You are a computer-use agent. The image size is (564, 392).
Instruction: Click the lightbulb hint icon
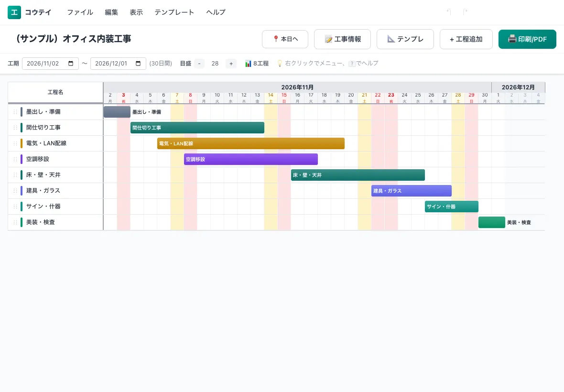(280, 64)
